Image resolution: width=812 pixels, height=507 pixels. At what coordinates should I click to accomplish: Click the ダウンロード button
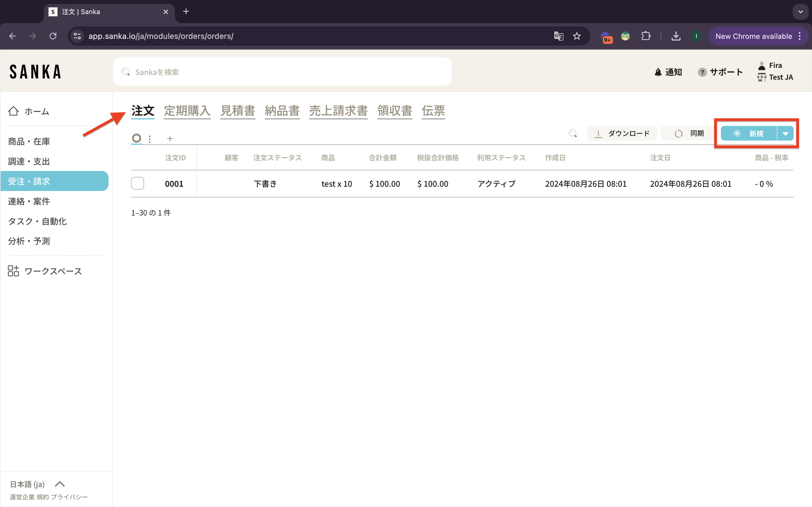click(x=622, y=134)
